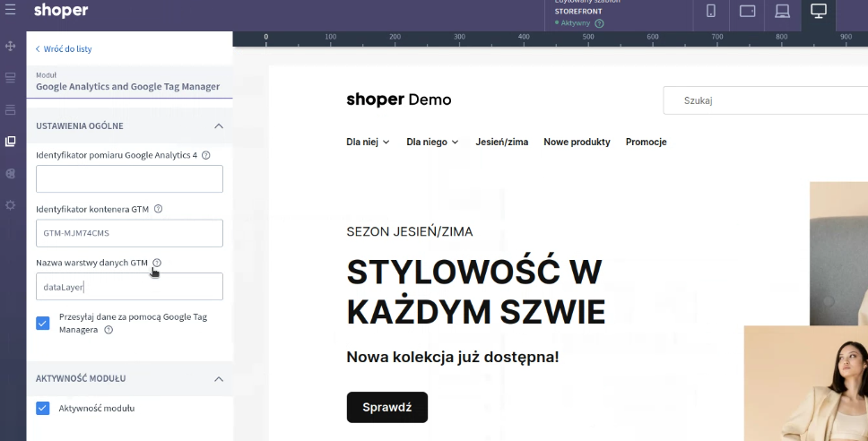This screenshot has width=868, height=441.
Task: Click the shoper logo in header
Action: 61,10
